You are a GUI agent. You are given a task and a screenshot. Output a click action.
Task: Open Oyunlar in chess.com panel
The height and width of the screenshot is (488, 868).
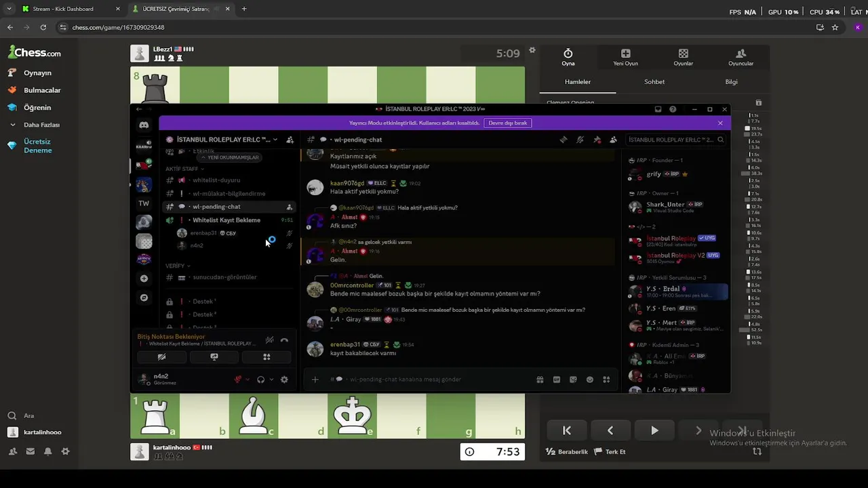[x=683, y=57]
